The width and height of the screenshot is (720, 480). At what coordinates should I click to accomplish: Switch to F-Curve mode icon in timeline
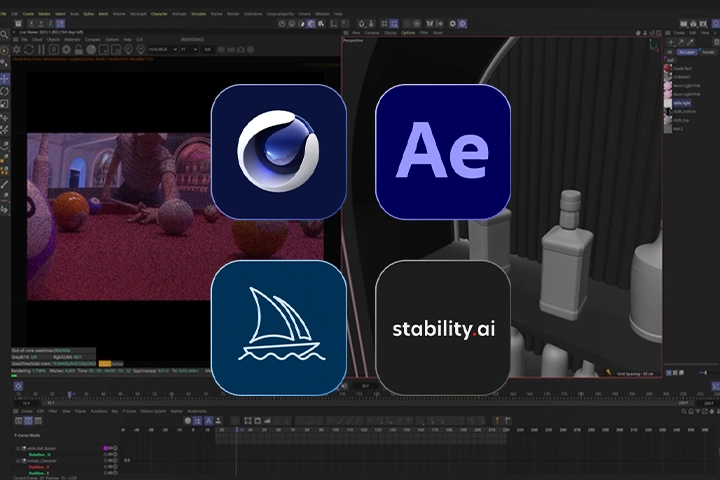point(28,420)
